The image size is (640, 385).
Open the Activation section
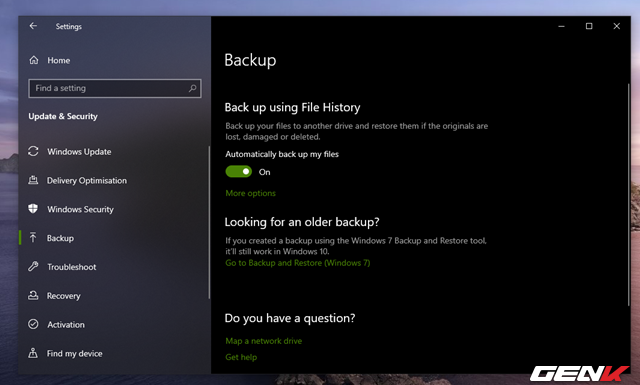(66, 325)
